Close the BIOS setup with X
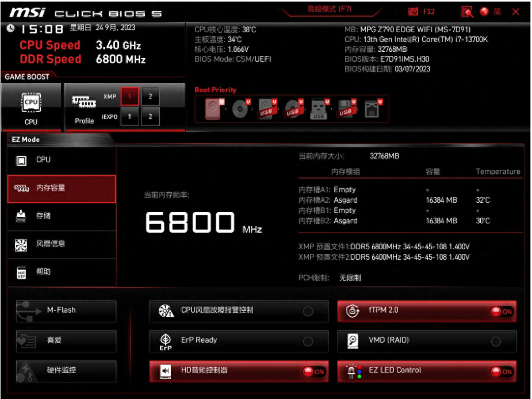The width and height of the screenshot is (532, 399). [x=516, y=12]
